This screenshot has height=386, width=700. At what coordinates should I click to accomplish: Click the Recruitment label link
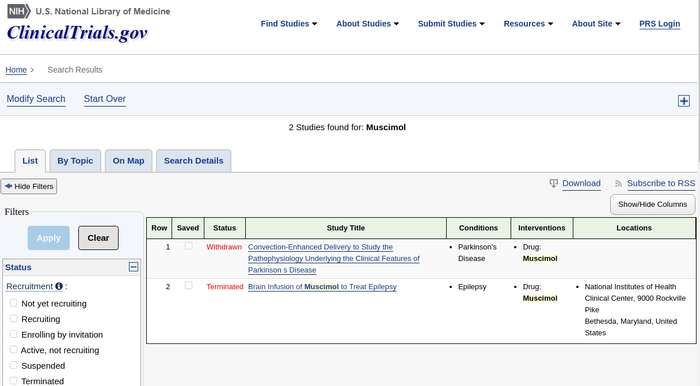[x=29, y=286]
